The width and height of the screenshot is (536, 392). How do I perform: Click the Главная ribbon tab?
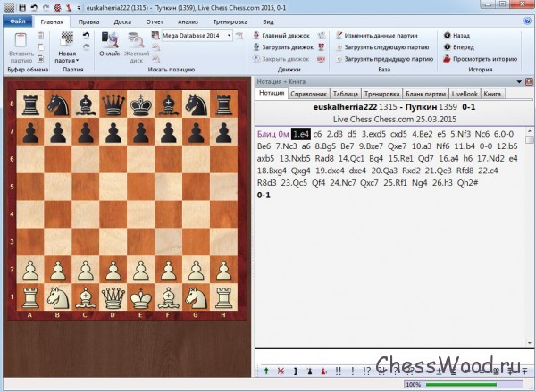coord(52,21)
